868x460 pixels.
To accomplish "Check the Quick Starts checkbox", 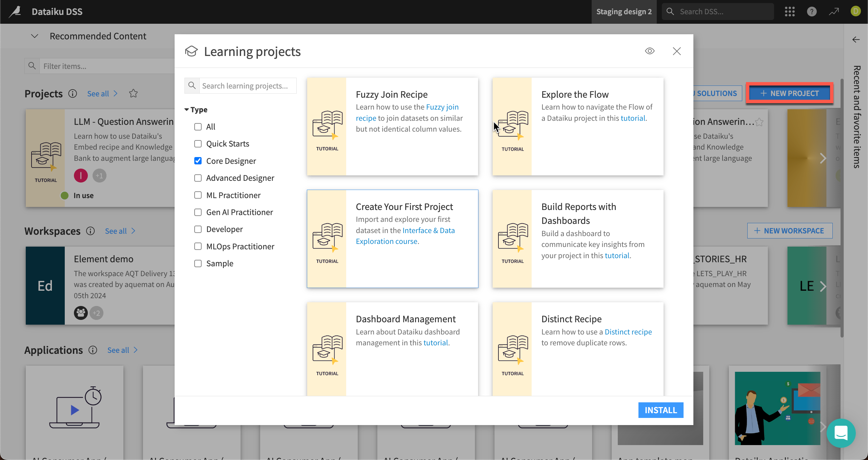I will (x=198, y=144).
